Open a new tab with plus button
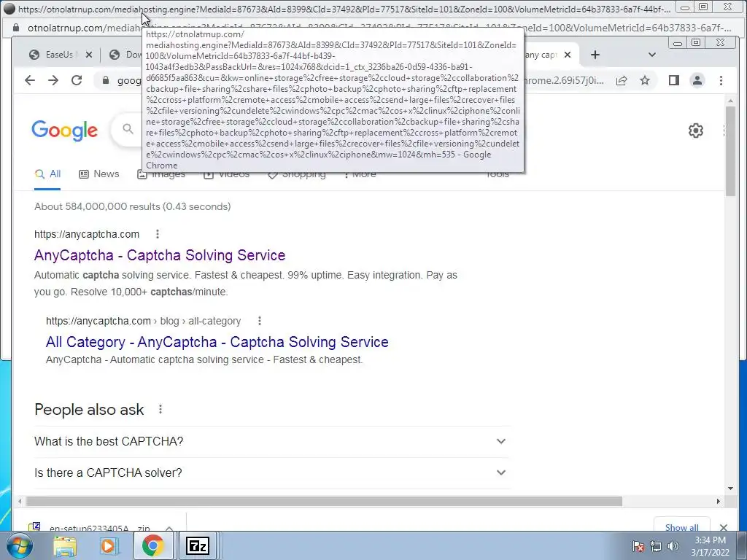The image size is (747, 560). click(x=595, y=55)
